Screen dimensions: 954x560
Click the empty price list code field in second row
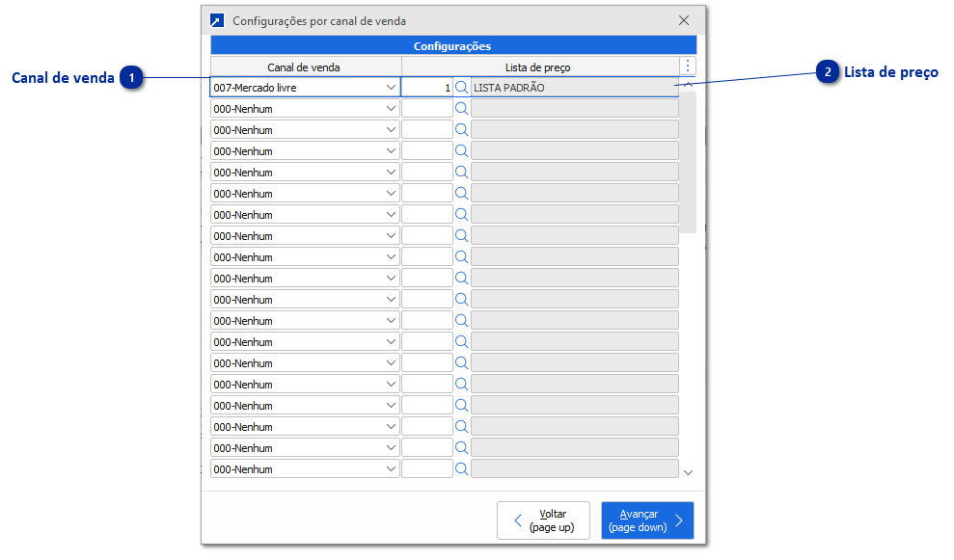pos(427,108)
